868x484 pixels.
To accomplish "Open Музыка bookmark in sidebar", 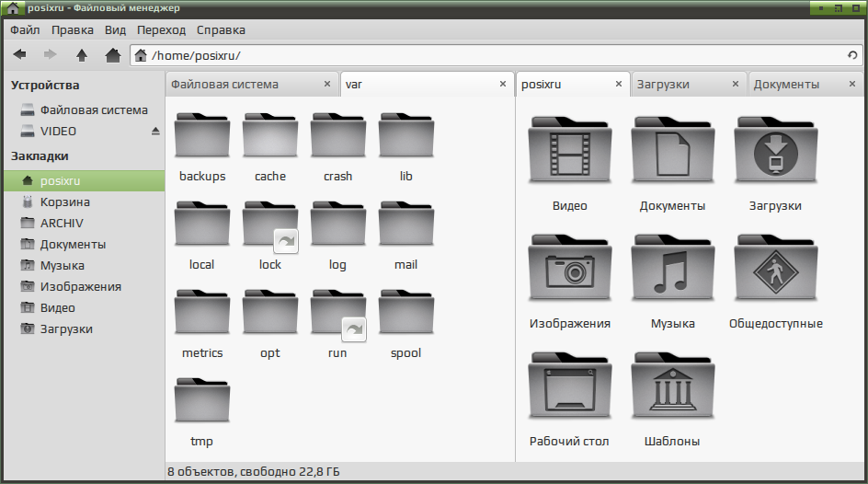I will point(85,265).
